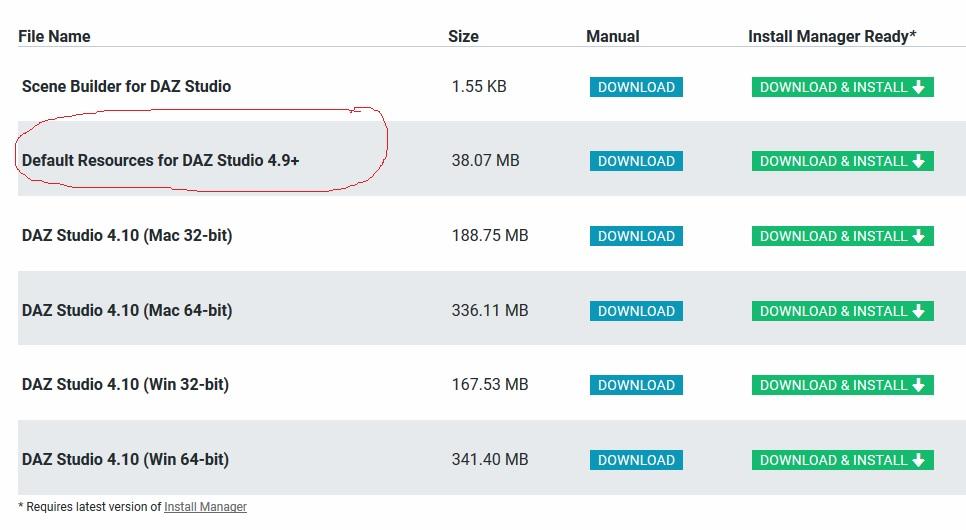This screenshot has width=966, height=530.
Task: Click the Manual column header
Action: click(612, 36)
